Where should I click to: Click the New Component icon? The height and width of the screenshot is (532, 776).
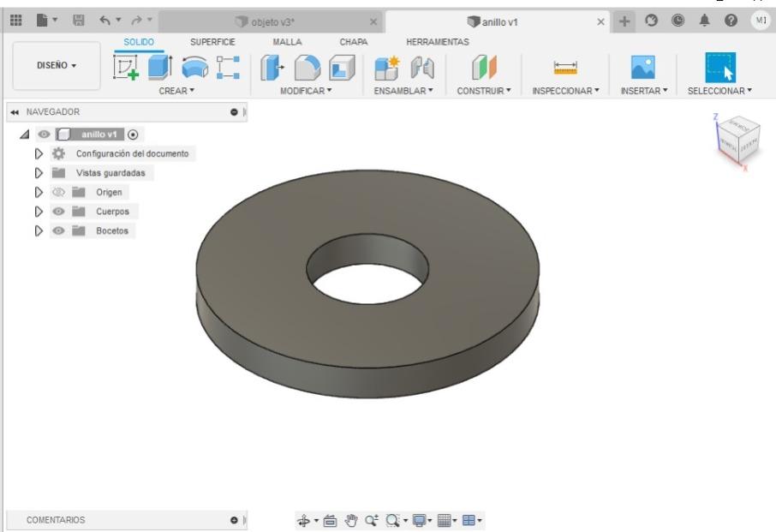click(x=387, y=68)
